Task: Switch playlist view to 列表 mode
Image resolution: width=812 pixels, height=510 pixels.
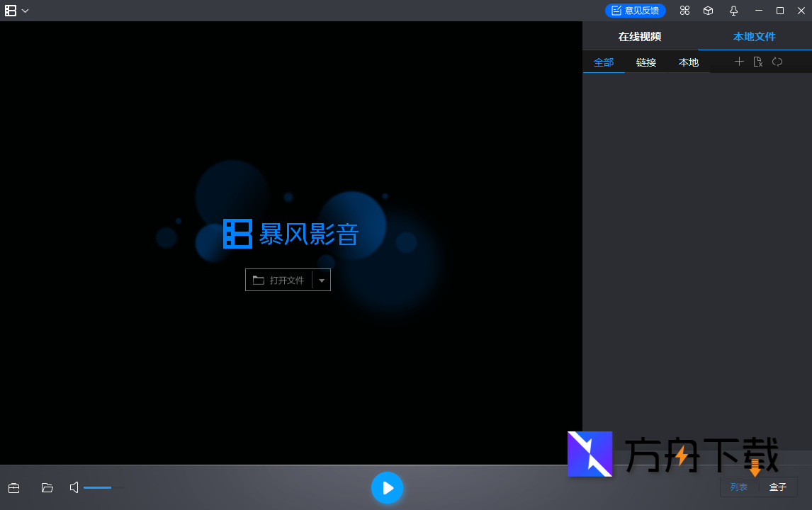Action: click(x=739, y=487)
